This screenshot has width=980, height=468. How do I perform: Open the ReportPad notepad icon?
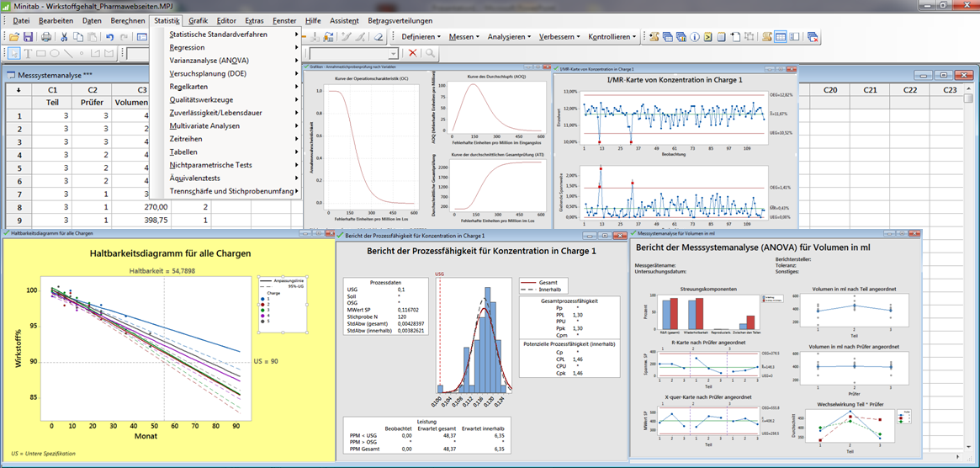click(x=721, y=36)
